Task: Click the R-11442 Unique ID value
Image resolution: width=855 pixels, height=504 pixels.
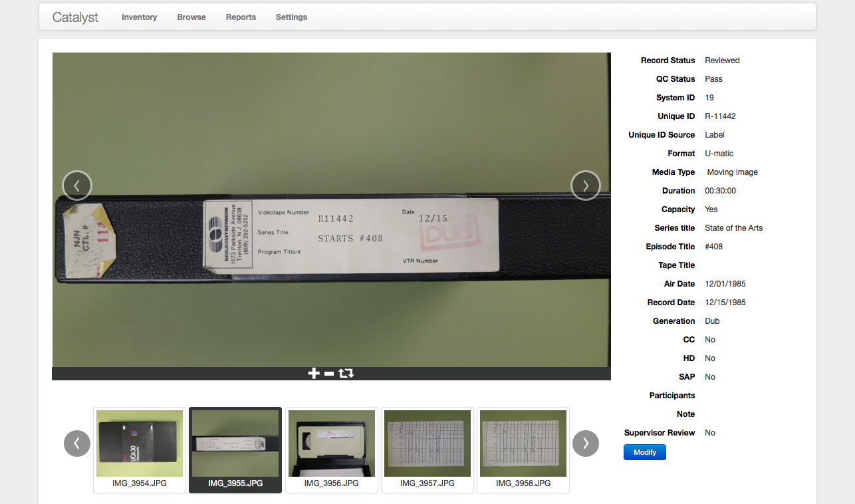Action: [x=720, y=116]
